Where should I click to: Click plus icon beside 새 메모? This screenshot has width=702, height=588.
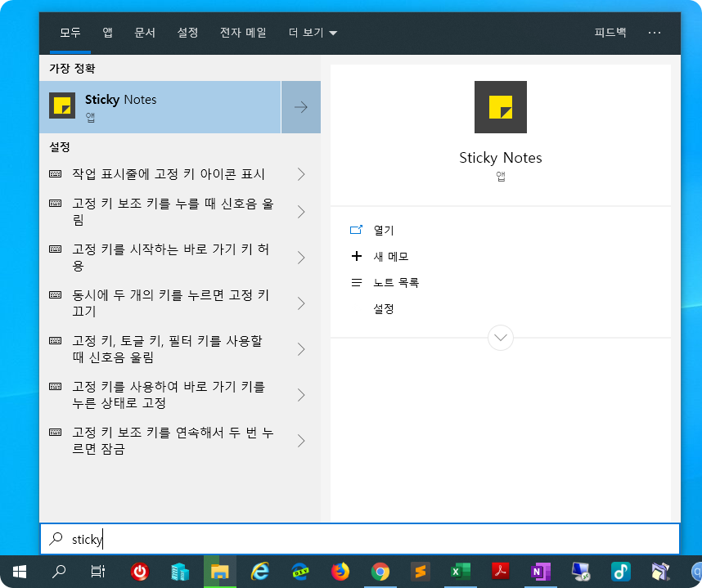click(x=357, y=256)
